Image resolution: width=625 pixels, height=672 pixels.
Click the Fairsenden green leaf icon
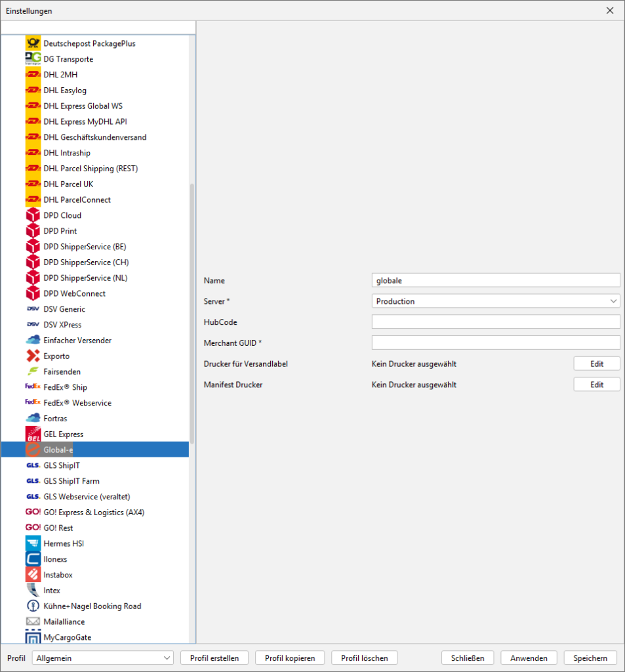(33, 371)
